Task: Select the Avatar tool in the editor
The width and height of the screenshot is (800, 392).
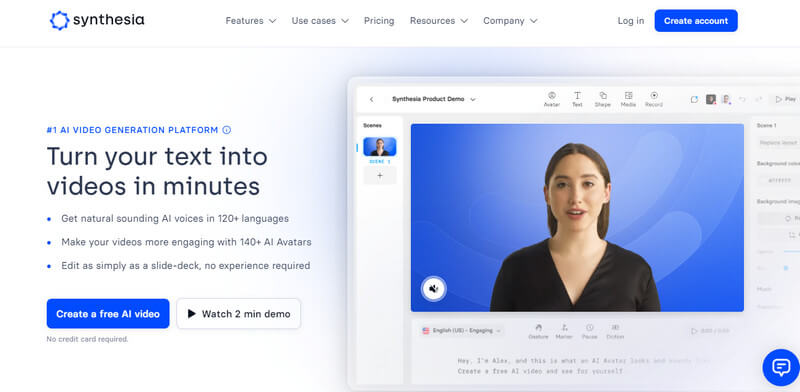Action: pyautogui.click(x=552, y=99)
